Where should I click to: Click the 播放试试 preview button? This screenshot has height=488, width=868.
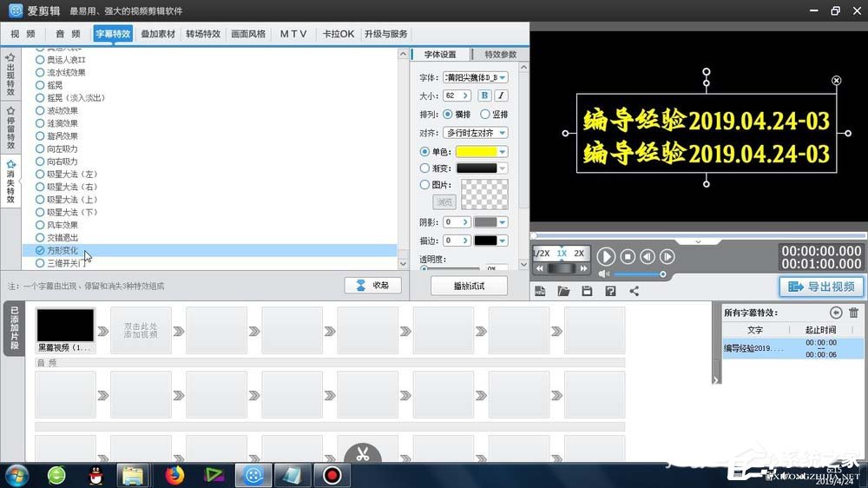(x=469, y=286)
